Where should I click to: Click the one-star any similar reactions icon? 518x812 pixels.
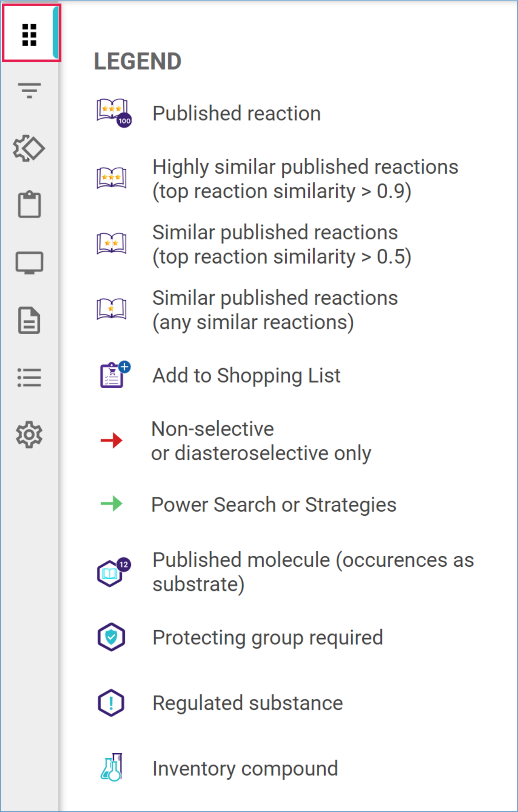tap(112, 310)
